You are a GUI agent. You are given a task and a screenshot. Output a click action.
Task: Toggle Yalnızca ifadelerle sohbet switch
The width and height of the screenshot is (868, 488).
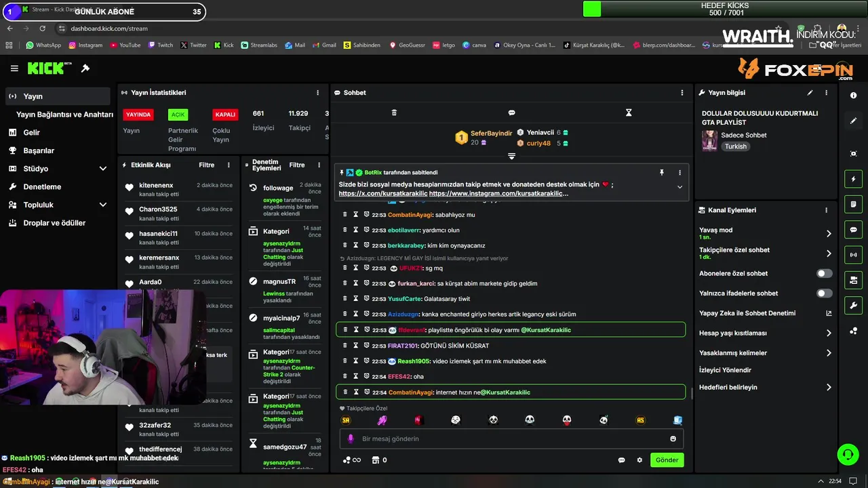824,293
